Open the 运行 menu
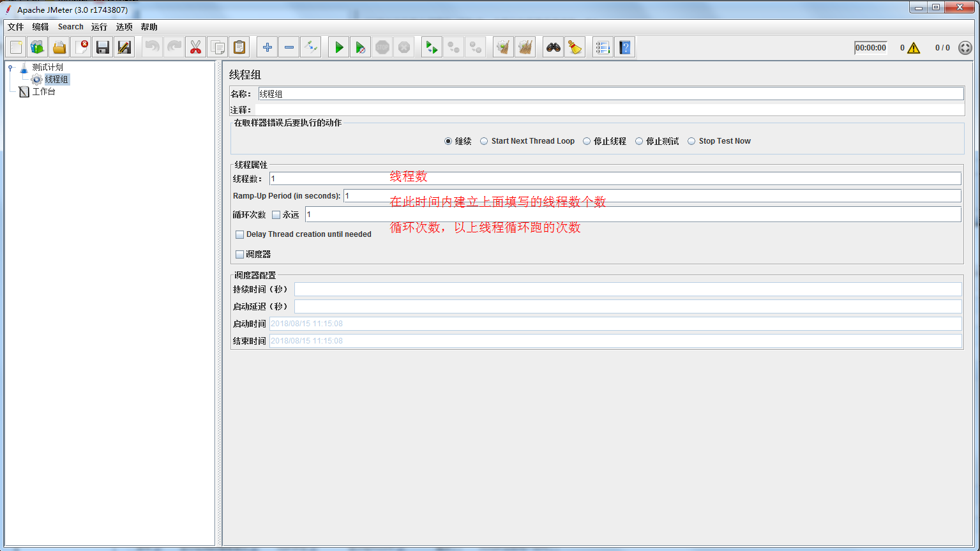The image size is (980, 551). [x=99, y=27]
